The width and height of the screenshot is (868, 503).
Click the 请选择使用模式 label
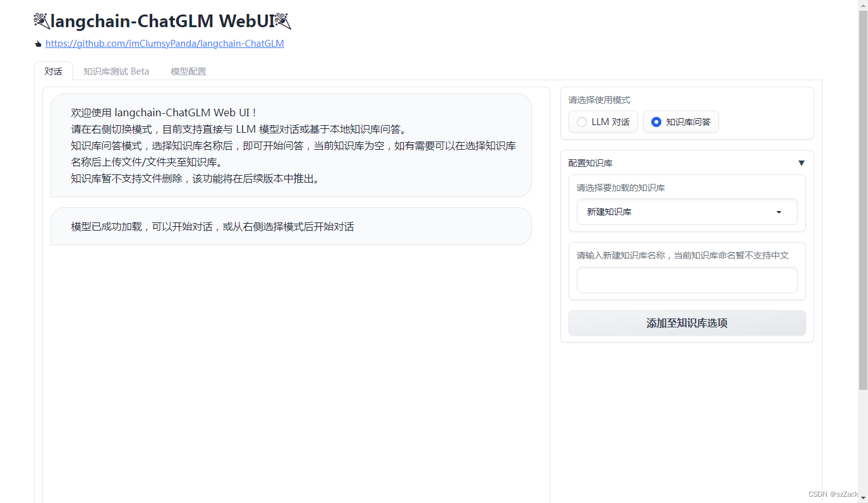(x=599, y=100)
